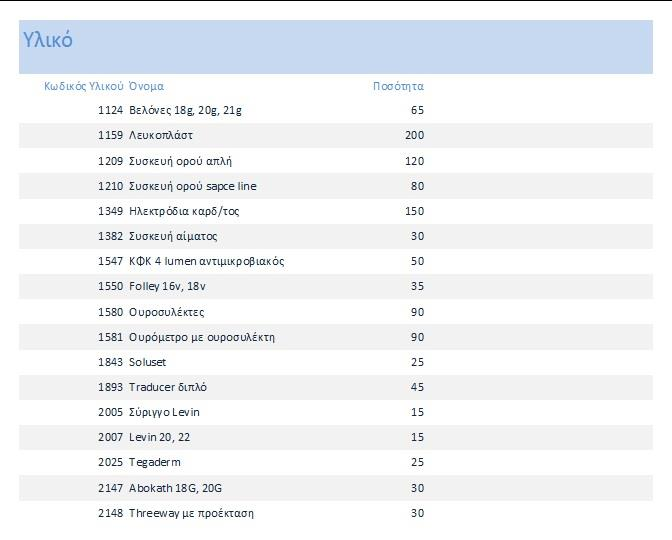Image resolution: width=672 pixels, height=540 pixels.
Task: Click material code 2147
Action: point(110,488)
